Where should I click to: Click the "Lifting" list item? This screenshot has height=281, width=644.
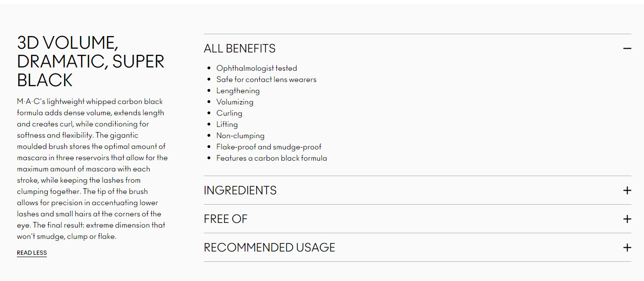pos(227,125)
